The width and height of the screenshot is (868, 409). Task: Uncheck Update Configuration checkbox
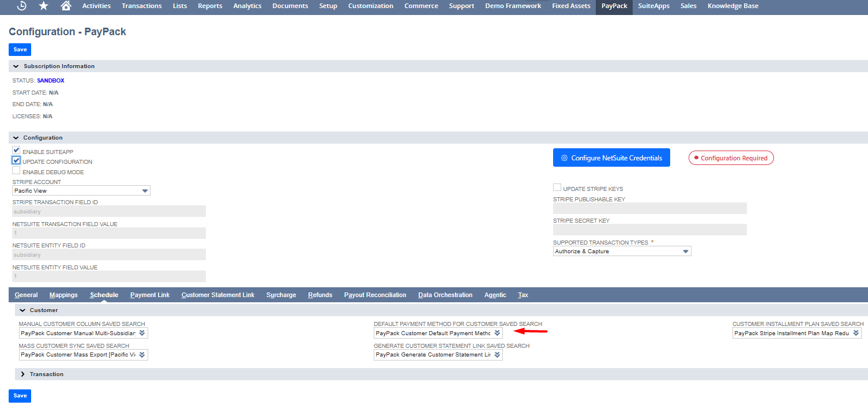tap(16, 161)
